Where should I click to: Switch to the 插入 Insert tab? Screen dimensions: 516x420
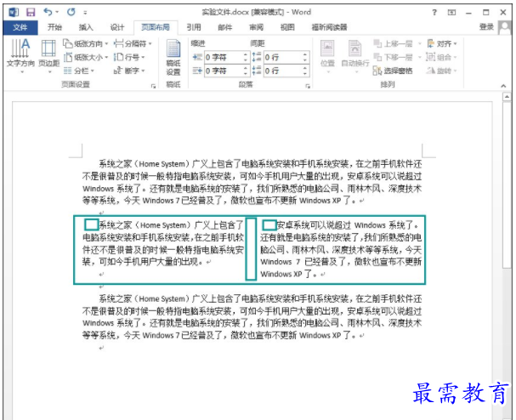[x=86, y=27]
